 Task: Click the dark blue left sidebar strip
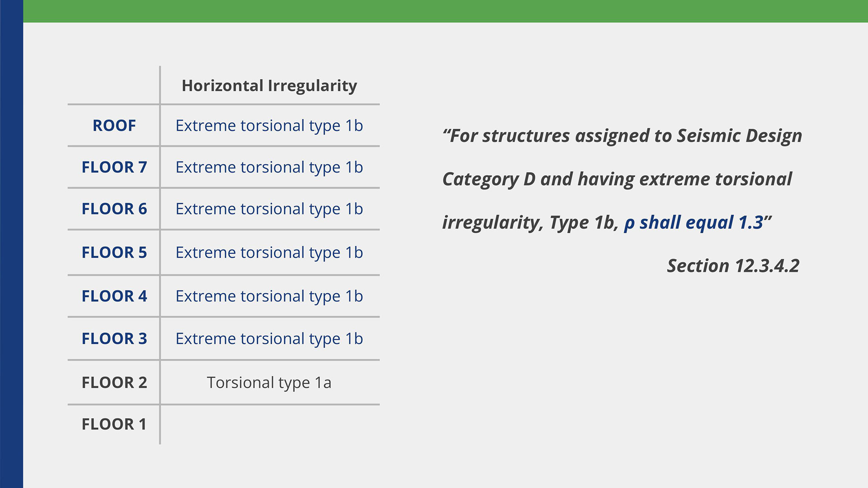point(11,244)
